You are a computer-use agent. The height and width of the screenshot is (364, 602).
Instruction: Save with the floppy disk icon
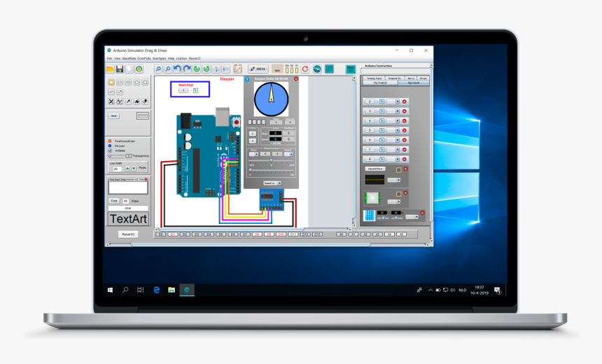[x=120, y=69]
